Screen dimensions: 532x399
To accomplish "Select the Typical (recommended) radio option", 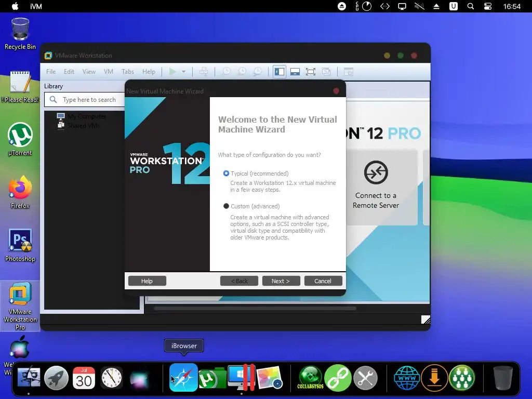I will click(x=226, y=174).
